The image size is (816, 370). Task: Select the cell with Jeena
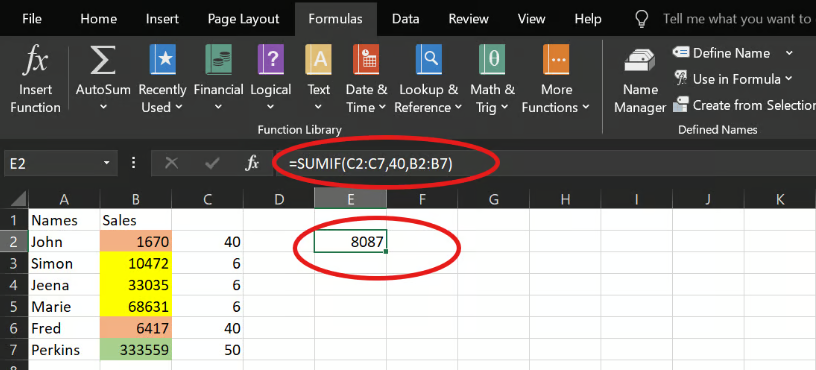(64, 285)
